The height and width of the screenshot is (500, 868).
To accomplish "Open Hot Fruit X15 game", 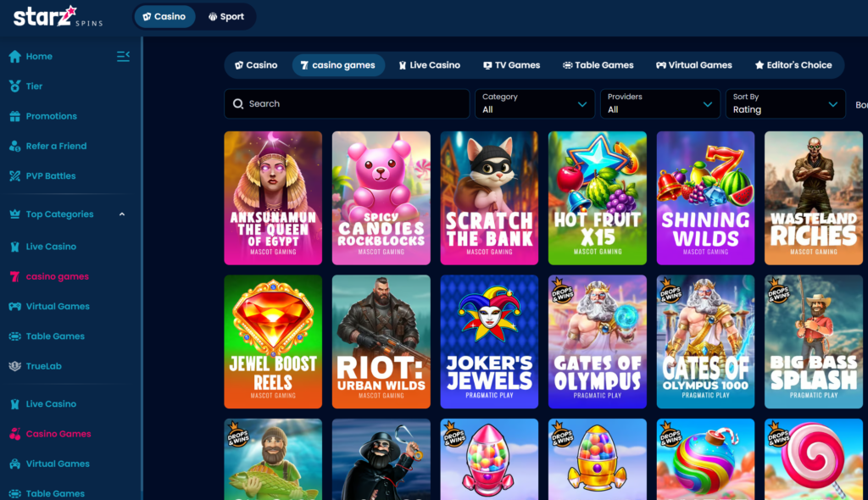I will pos(598,198).
